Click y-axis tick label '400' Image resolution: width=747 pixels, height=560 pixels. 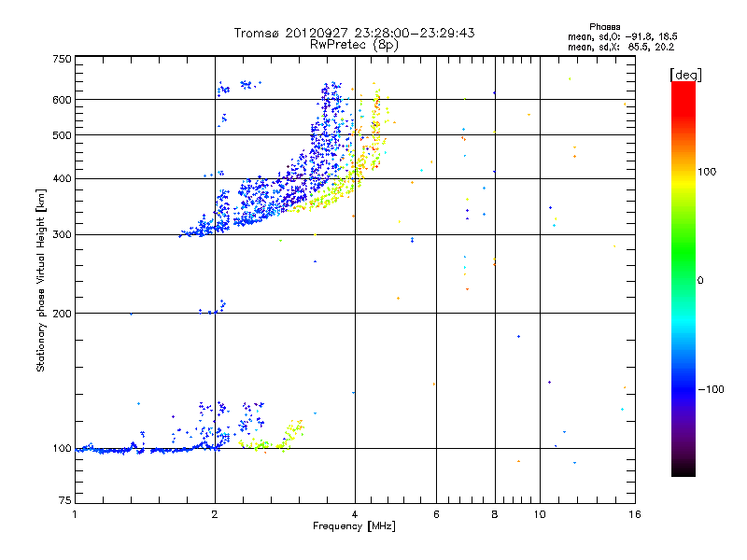(62, 179)
